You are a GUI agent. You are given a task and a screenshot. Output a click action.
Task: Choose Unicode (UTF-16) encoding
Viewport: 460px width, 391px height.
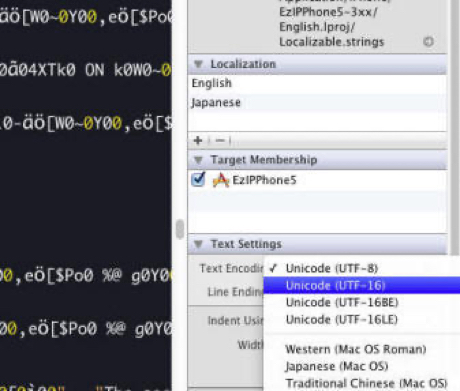[x=362, y=285]
